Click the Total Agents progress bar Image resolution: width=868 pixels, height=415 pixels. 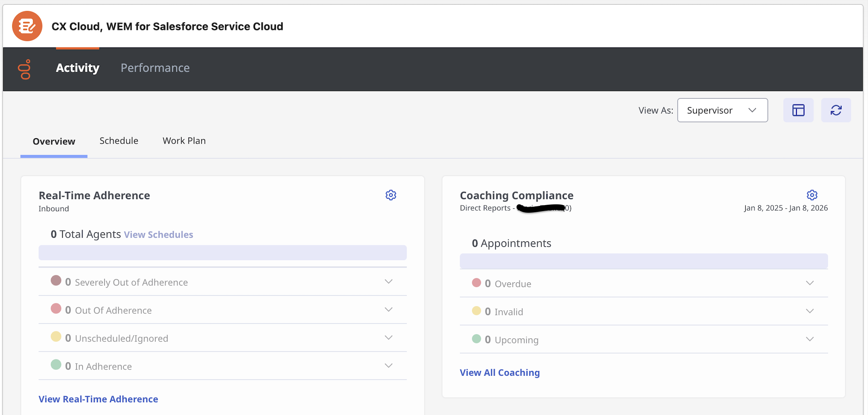pyautogui.click(x=223, y=253)
